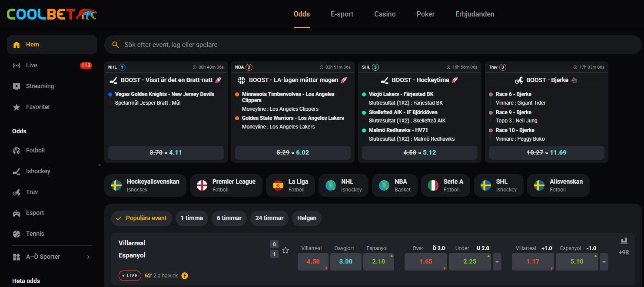This screenshot has height=287, width=644.
Task: Select Tennis in the sidebar
Action: [52, 234]
